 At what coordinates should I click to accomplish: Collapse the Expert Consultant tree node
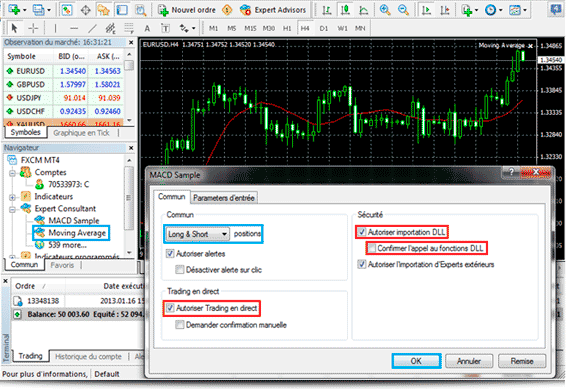pyautogui.click(x=12, y=209)
